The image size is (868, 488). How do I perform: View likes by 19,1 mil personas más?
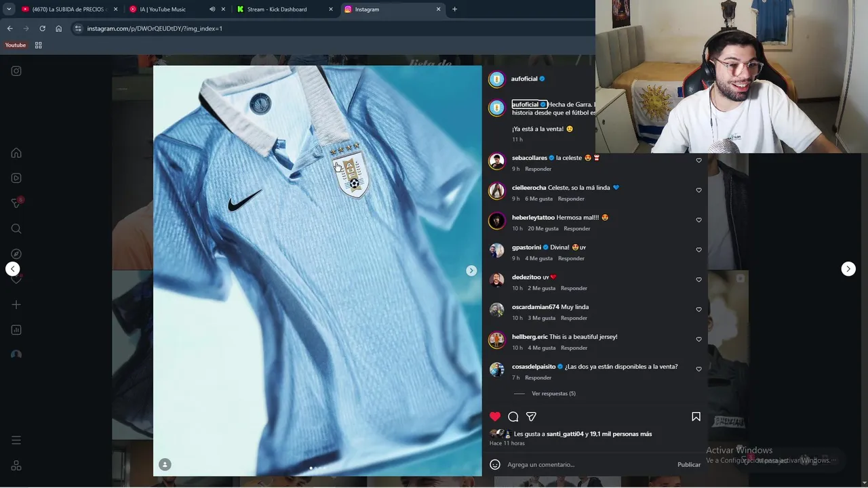tap(620, 434)
